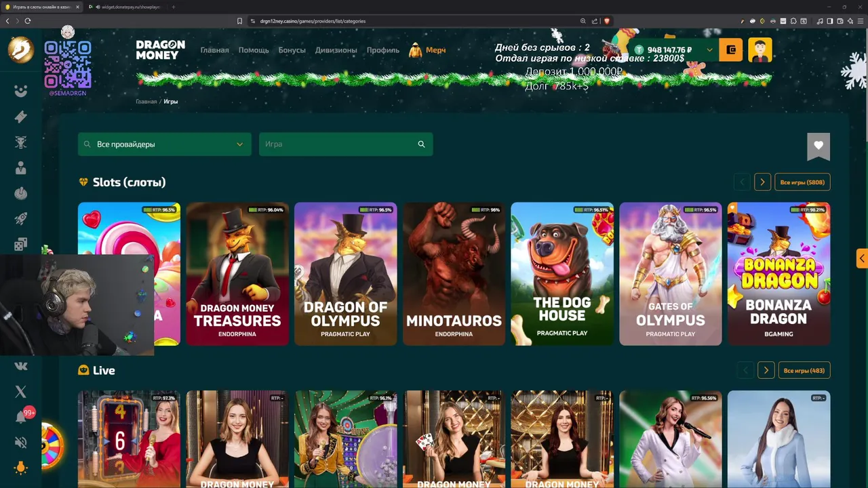
Task: Open Все игры (483) live list
Action: click(804, 371)
